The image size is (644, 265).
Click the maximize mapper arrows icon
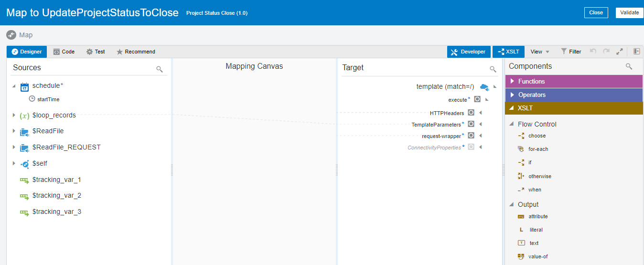coord(620,52)
